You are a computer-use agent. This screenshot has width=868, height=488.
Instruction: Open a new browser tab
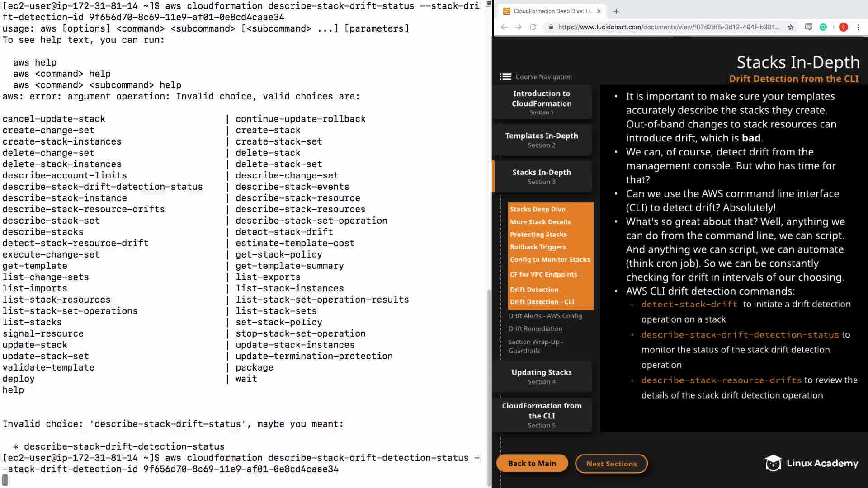616,11
